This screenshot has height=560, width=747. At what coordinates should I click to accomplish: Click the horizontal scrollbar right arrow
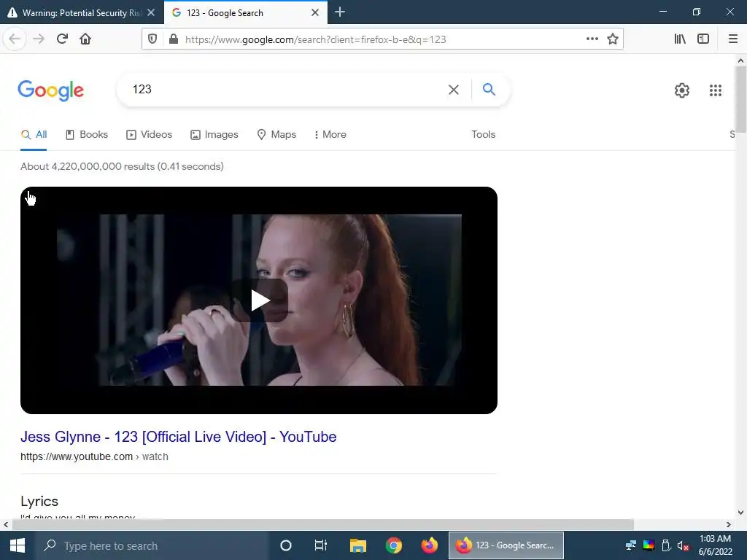[729, 525]
